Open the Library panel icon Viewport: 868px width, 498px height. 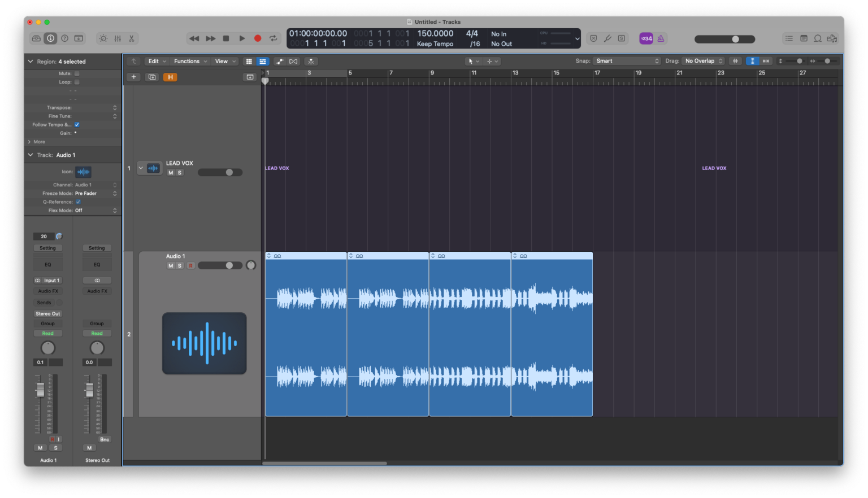pos(36,38)
